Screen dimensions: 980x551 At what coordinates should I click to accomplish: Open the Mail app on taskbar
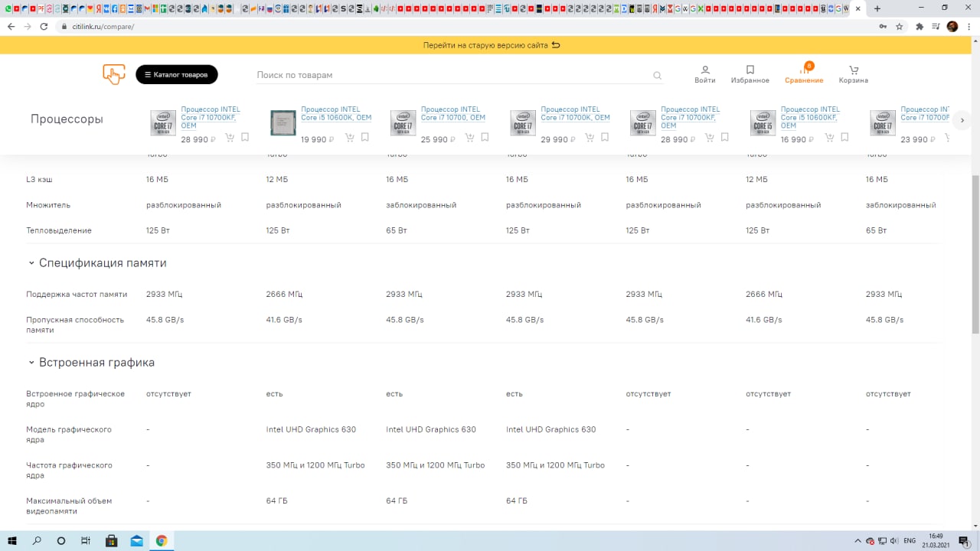[136, 540]
